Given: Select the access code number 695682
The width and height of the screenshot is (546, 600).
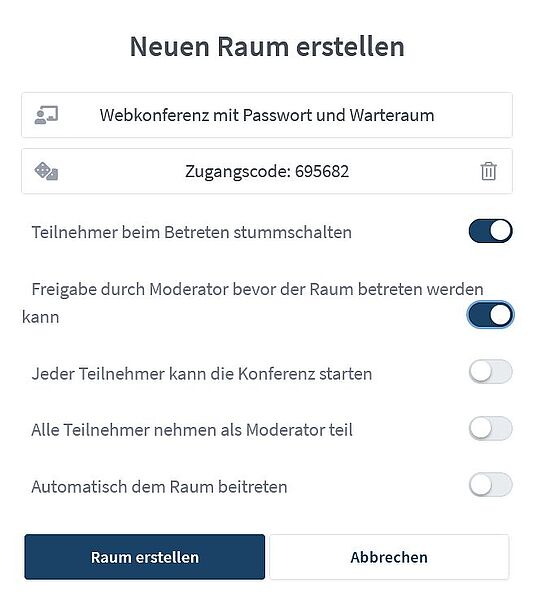Looking at the screenshot, I should [x=322, y=171].
